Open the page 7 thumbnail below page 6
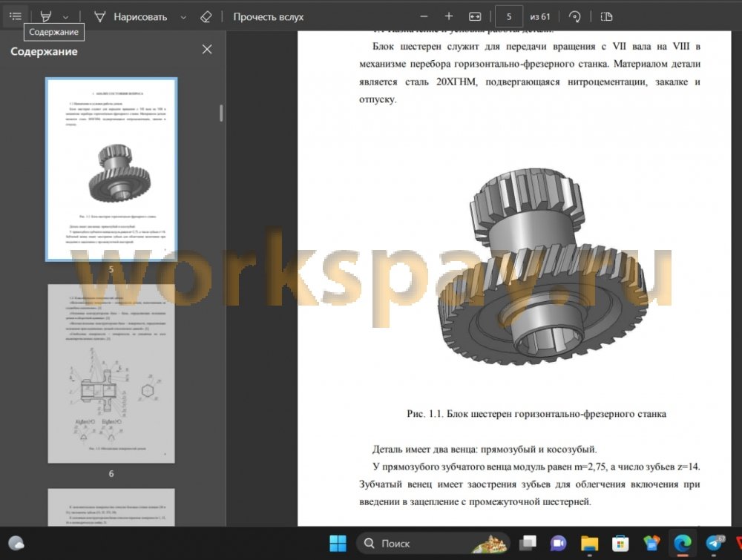Image resolution: width=742 pixels, height=560 pixels. coord(111,507)
